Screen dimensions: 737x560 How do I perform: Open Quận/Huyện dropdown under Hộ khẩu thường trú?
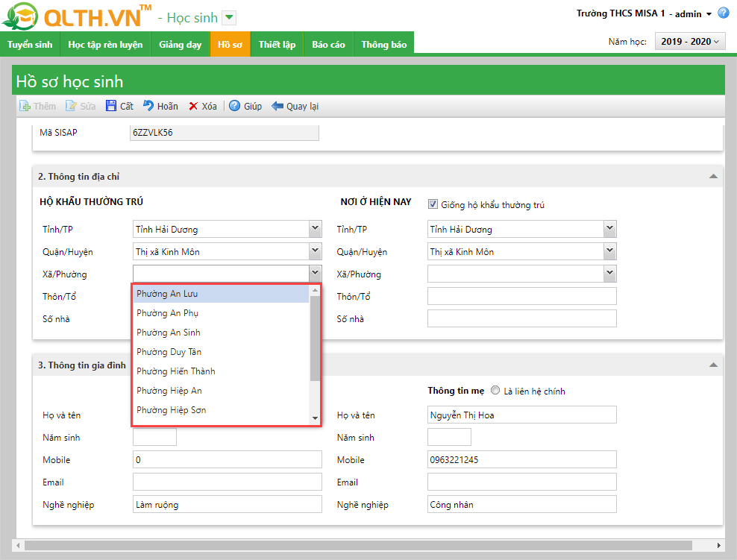click(316, 251)
